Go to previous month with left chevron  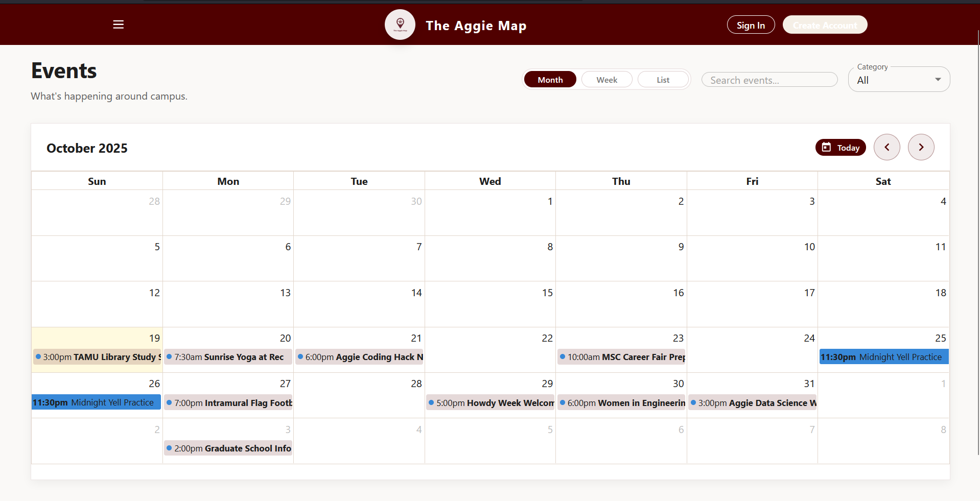886,147
